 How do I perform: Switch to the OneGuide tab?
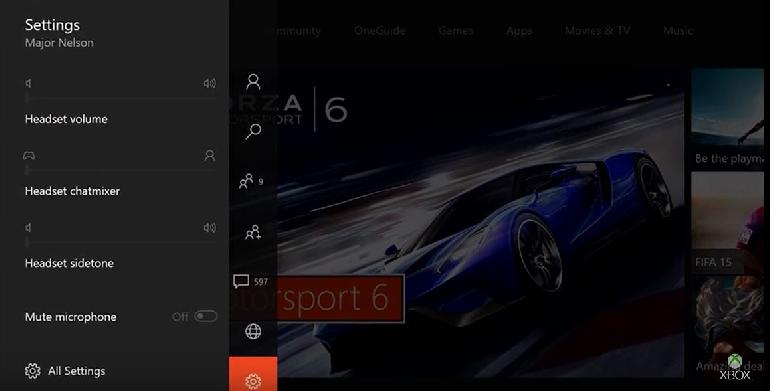click(x=380, y=31)
